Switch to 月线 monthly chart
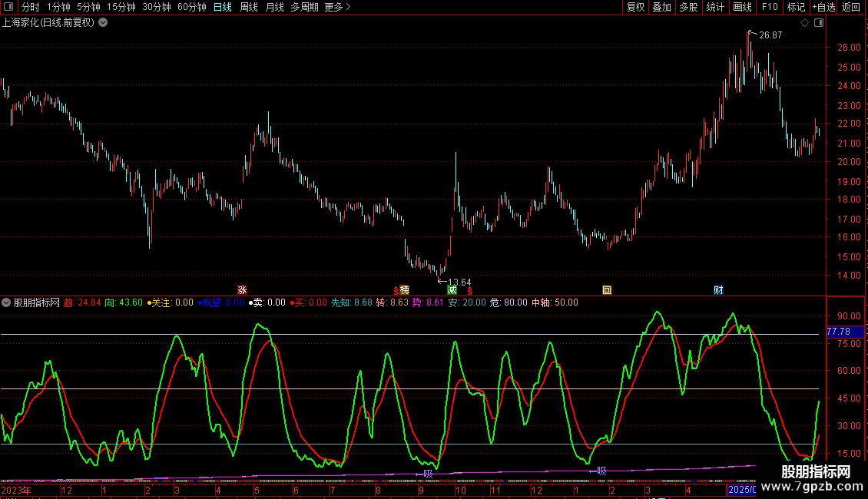868x499 pixels. pyautogui.click(x=274, y=7)
